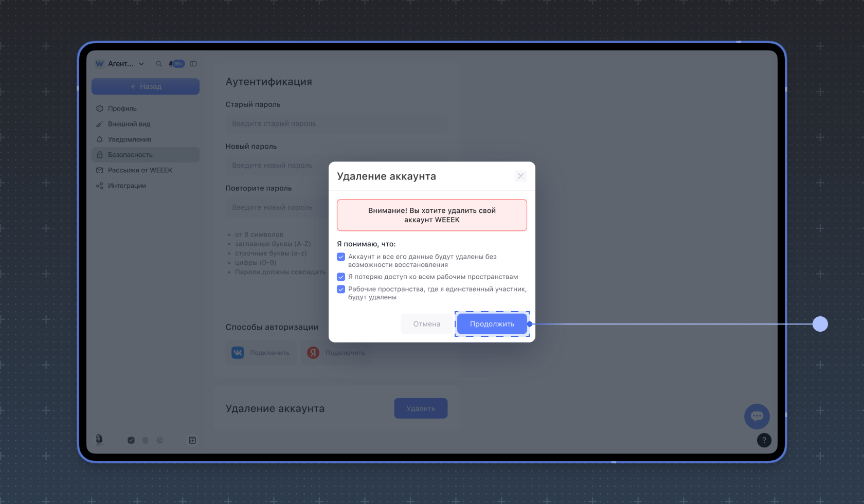The width and height of the screenshot is (864, 504).
Task: Open the apps grid icon at sidebar bottom
Action: tap(192, 440)
